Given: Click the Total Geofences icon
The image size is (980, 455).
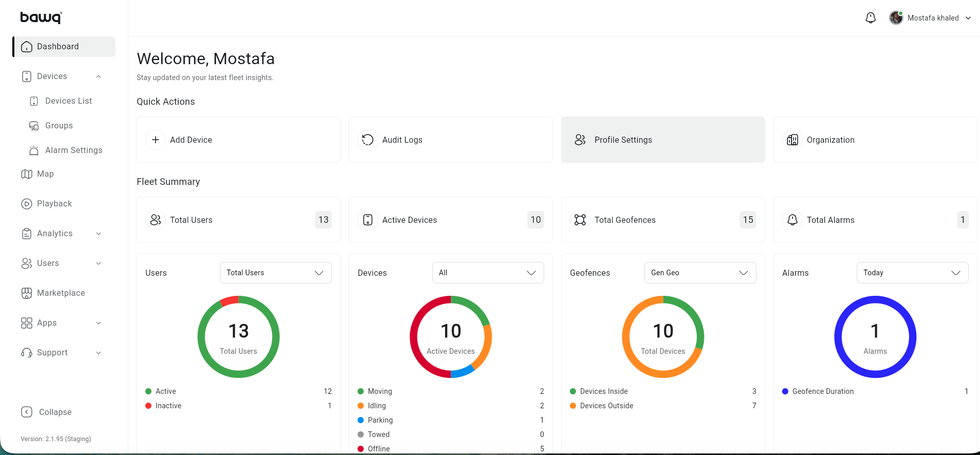Looking at the screenshot, I should pyautogui.click(x=580, y=220).
